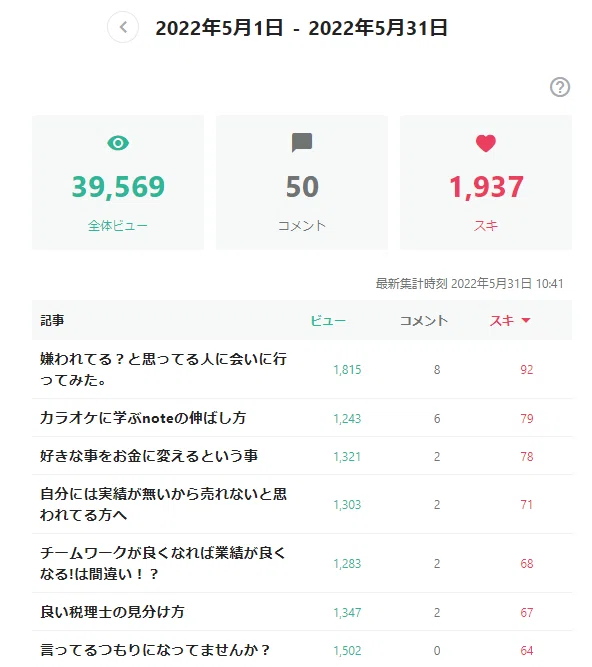The image size is (592, 667).
Task: Open article 自分には実績が無いから売れないと思われてる方へ
Action: coord(163,504)
